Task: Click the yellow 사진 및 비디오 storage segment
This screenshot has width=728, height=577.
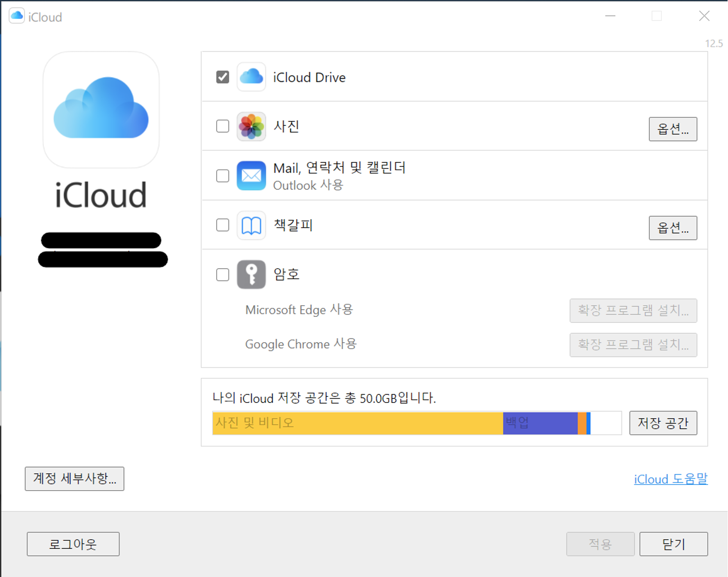Action: [x=358, y=423]
